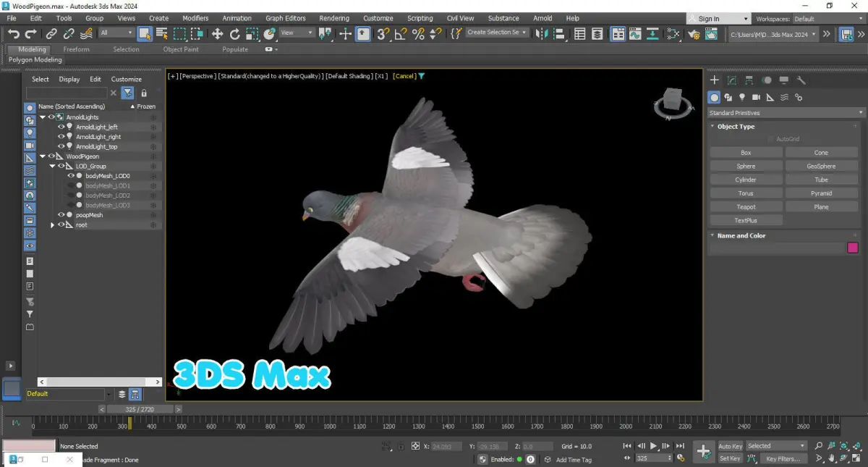
Task: Select the Lights category icon
Action: point(742,97)
